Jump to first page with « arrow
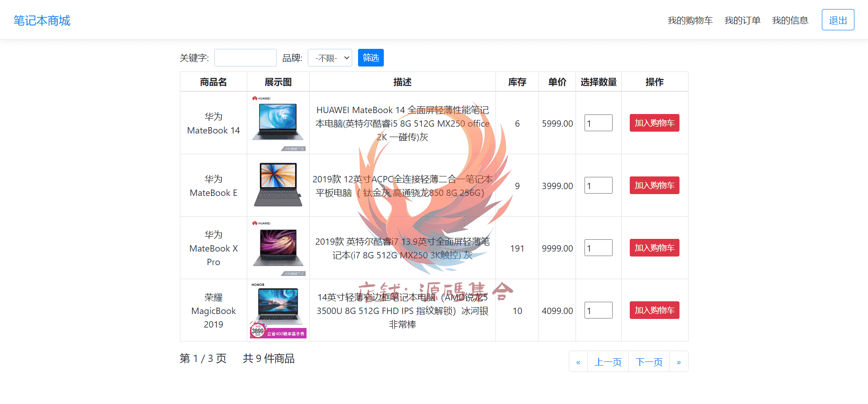The width and height of the screenshot is (868, 404). (578, 361)
